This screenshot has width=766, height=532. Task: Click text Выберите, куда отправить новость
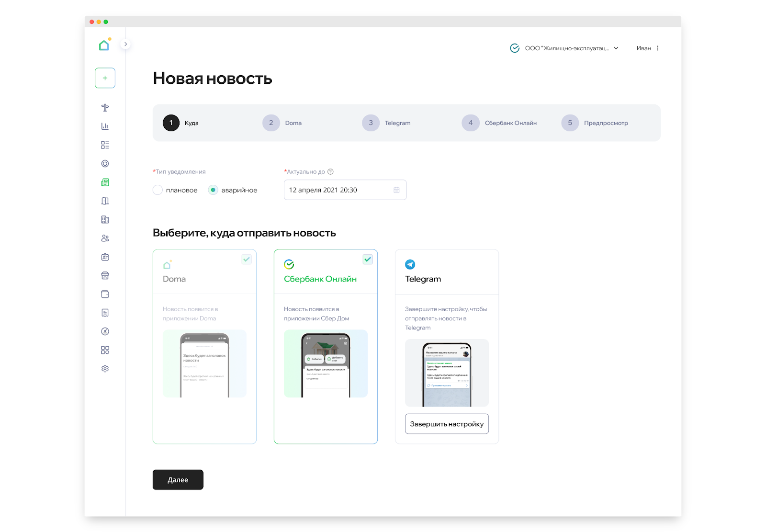click(x=244, y=233)
